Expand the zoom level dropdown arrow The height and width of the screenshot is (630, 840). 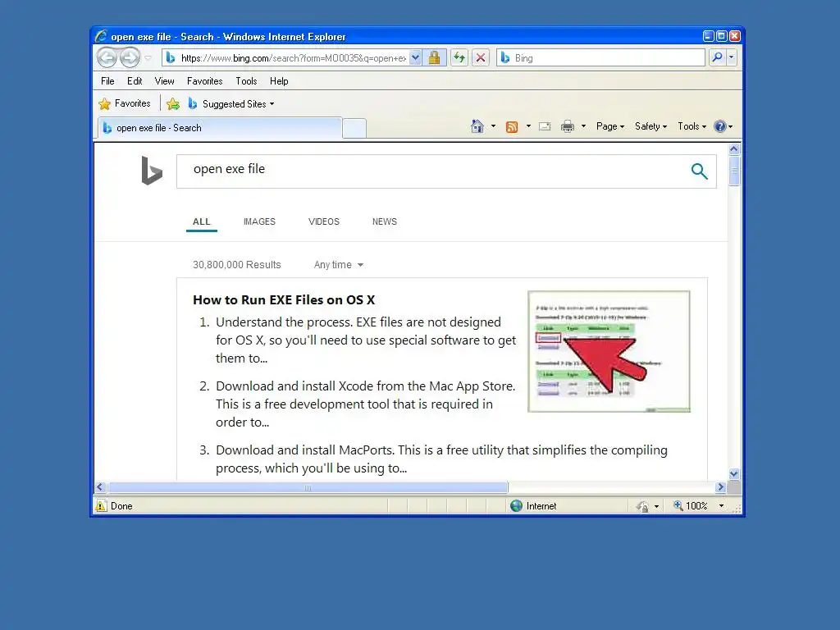(x=721, y=505)
